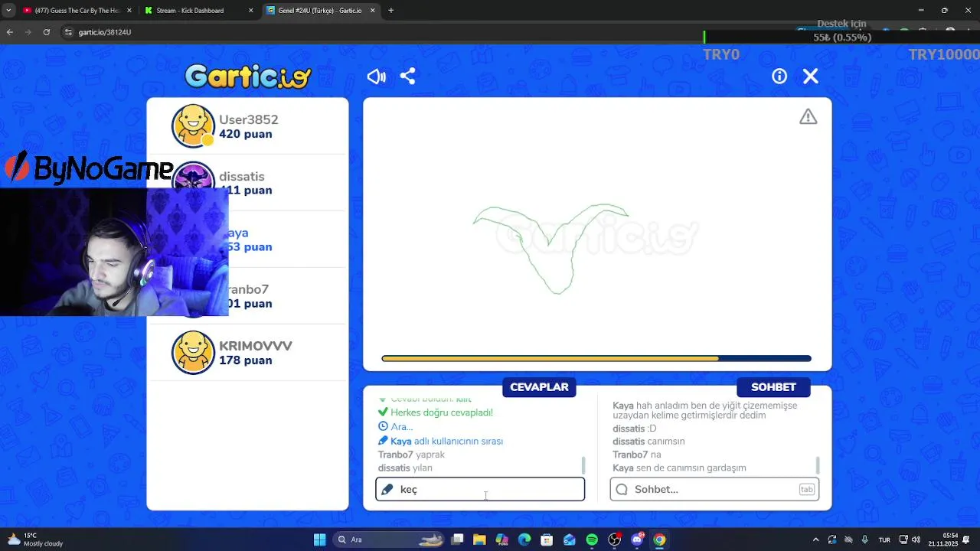
Task: Focus the Sohbet chat input field
Action: 714,490
